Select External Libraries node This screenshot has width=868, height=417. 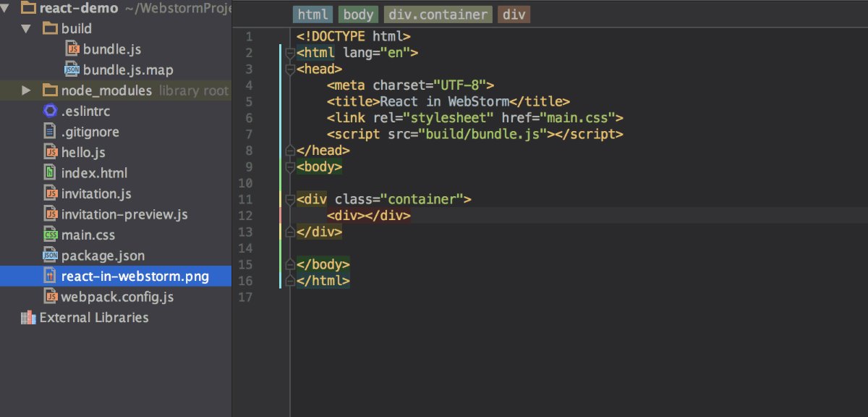tap(94, 317)
